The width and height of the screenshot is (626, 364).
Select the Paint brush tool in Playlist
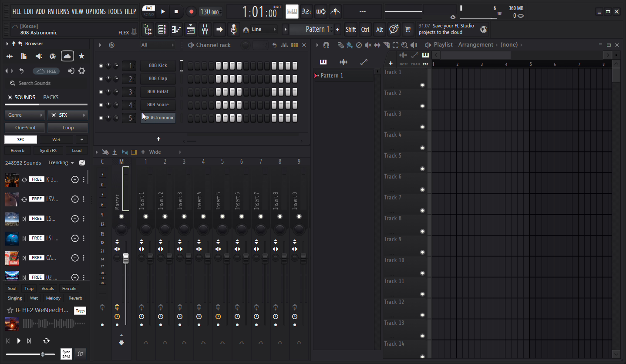tap(349, 45)
